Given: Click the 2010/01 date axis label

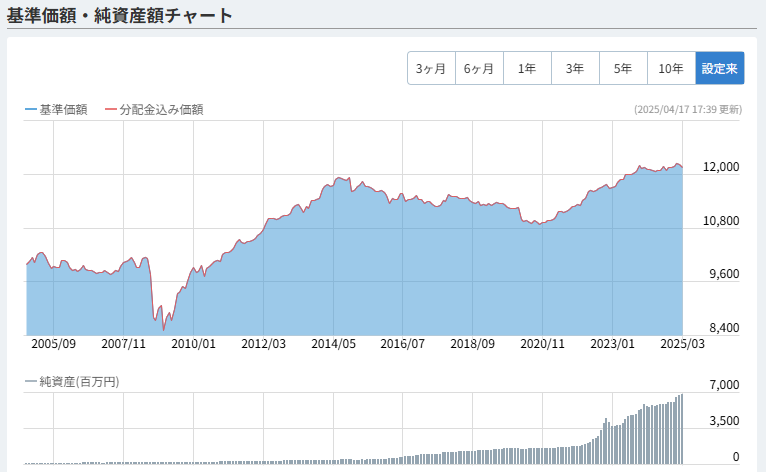Looking at the screenshot, I should [x=193, y=344].
